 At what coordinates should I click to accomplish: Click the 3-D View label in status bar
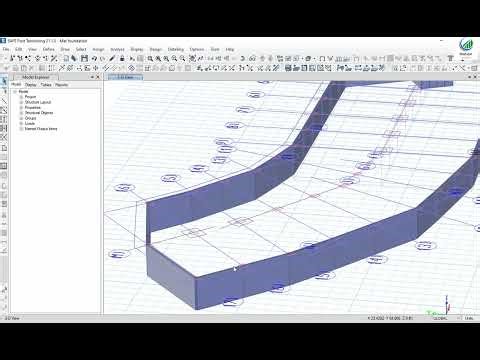[x=12, y=318]
